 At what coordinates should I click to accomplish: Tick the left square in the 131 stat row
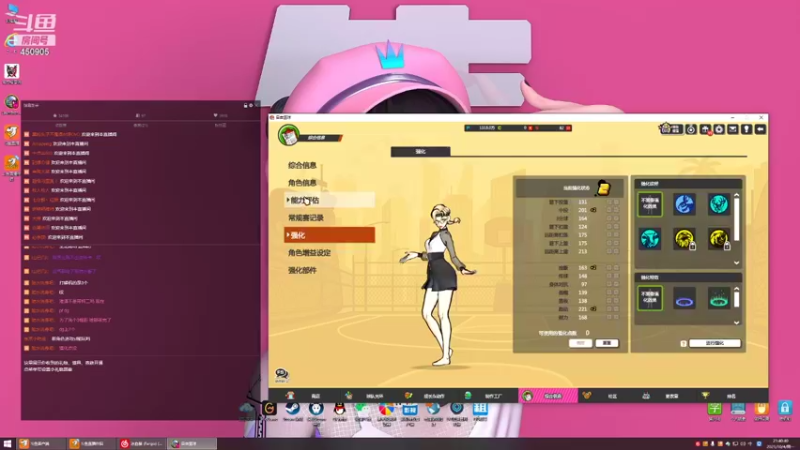pyautogui.click(x=609, y=202)
